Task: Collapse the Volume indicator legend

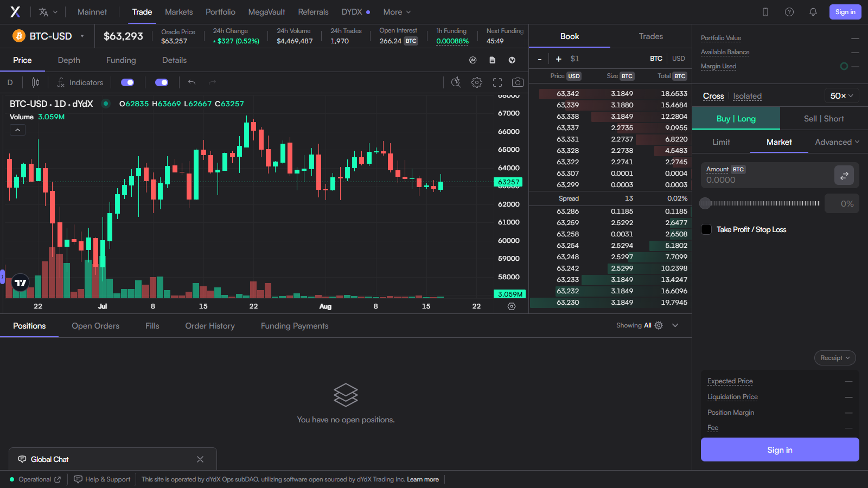Action: click(x=17, y=130)
